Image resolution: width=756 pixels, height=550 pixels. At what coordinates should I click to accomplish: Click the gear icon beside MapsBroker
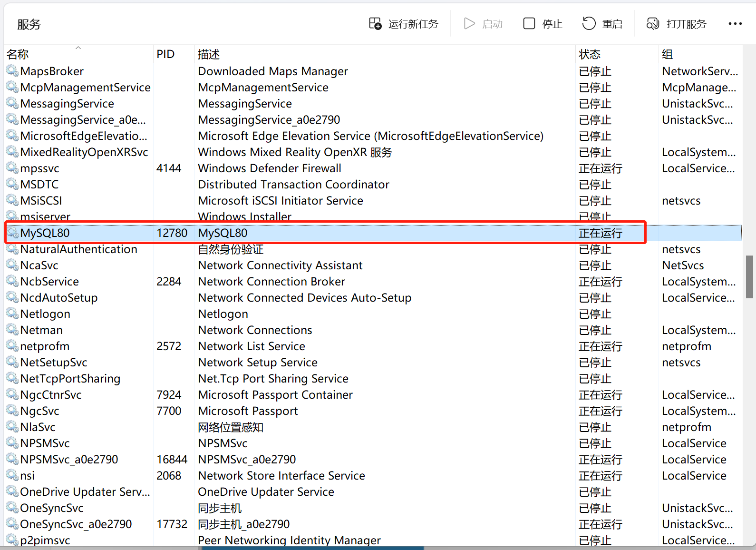[x=12, y=71]
